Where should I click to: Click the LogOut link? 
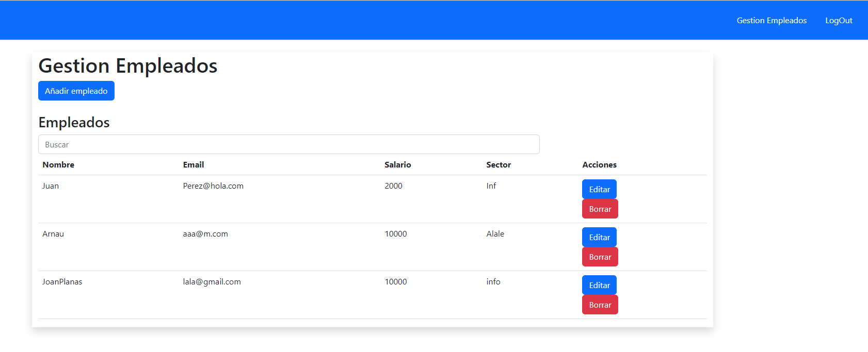click(x=839, y=21)
